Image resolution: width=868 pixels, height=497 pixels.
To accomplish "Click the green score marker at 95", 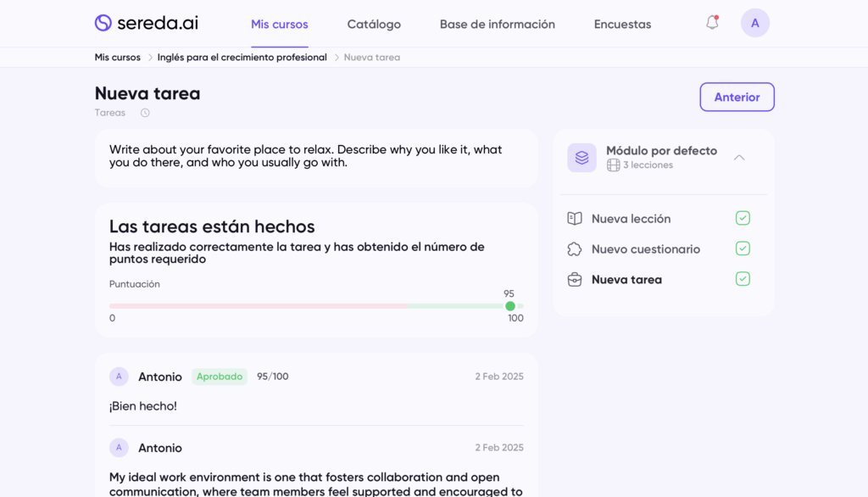I will click(x=510, y=306).
